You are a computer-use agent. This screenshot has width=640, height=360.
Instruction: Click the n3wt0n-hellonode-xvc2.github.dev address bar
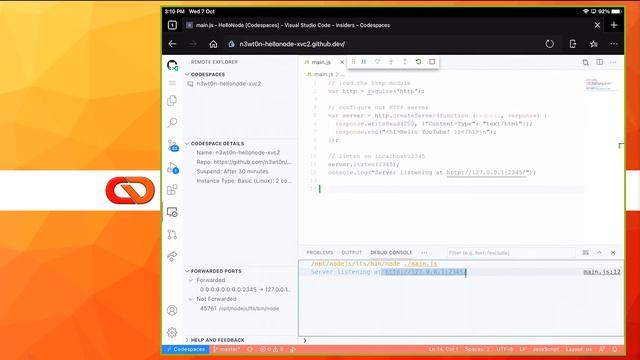tap(292, 44)
